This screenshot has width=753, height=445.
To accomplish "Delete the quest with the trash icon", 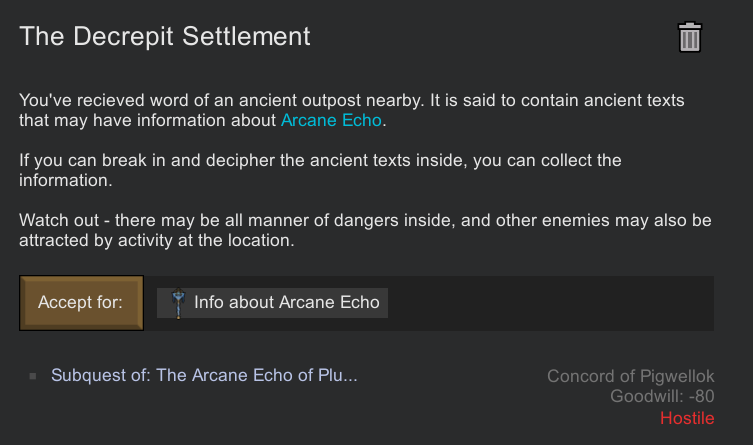I will [x=690, y=38].
